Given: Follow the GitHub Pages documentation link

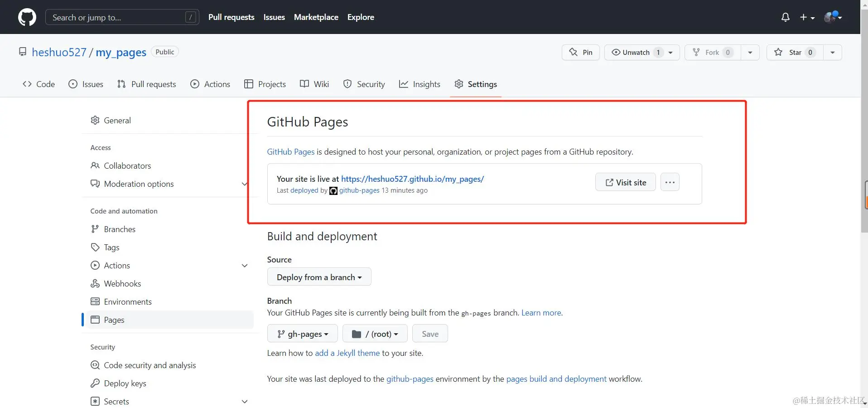Looking at the screenshot, I should pyautogui.click(x=290, y=152).
